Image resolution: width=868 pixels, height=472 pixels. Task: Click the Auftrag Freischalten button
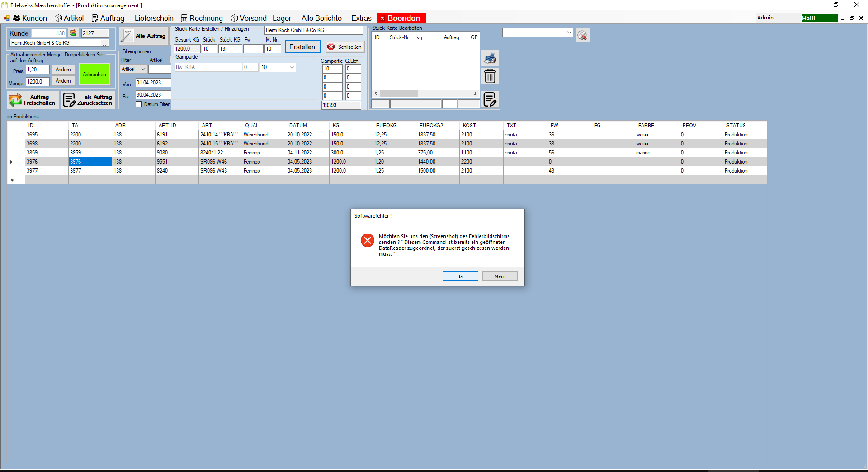tap(33, 100)
